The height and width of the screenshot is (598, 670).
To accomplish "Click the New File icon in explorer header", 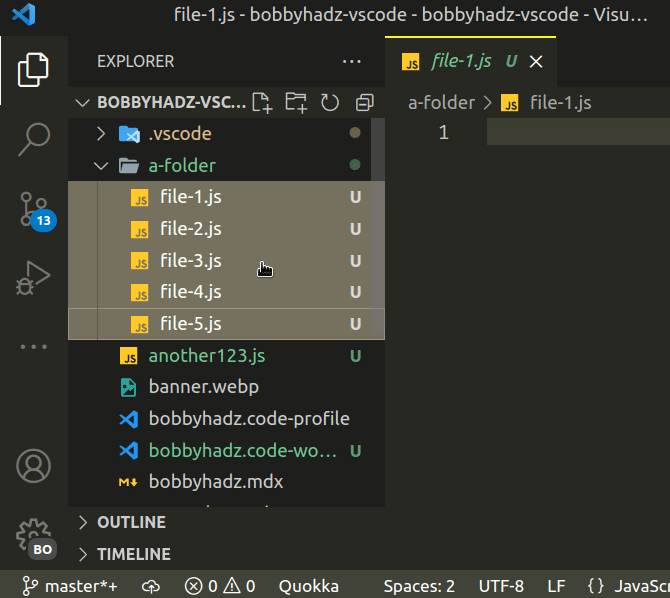I will (262, 103).
